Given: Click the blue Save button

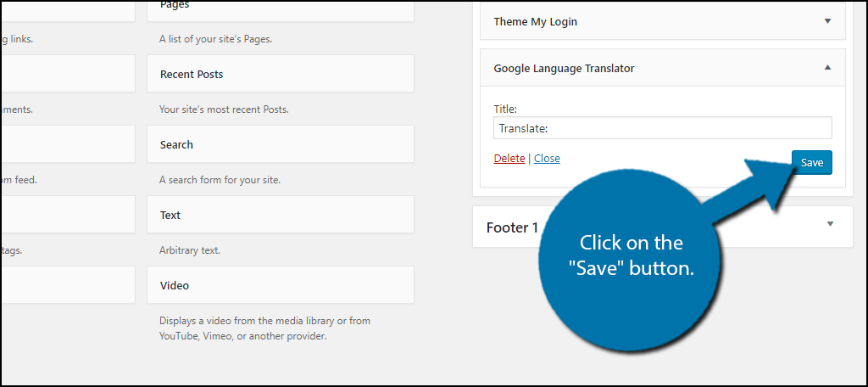Looking at the screenshot, I should coord(811,162).
